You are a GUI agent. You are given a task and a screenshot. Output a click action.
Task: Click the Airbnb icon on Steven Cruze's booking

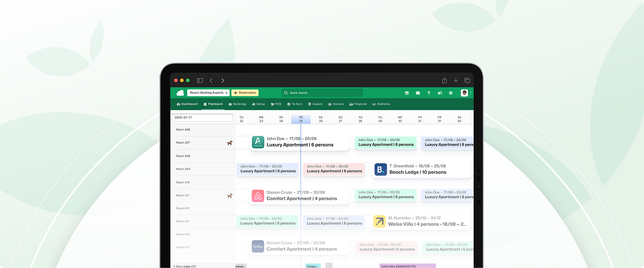(258, 196)
